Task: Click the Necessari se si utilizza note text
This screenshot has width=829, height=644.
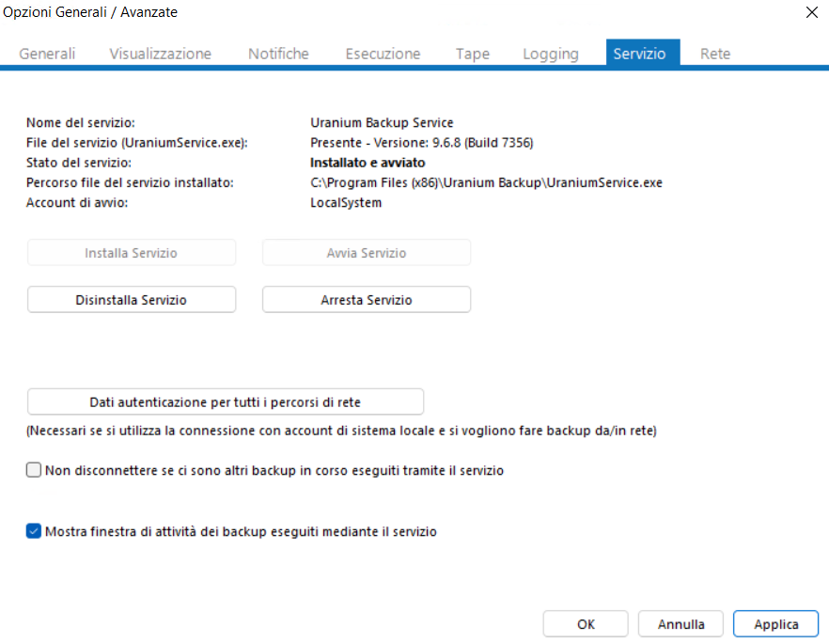Action: click(x=341, y=431)
